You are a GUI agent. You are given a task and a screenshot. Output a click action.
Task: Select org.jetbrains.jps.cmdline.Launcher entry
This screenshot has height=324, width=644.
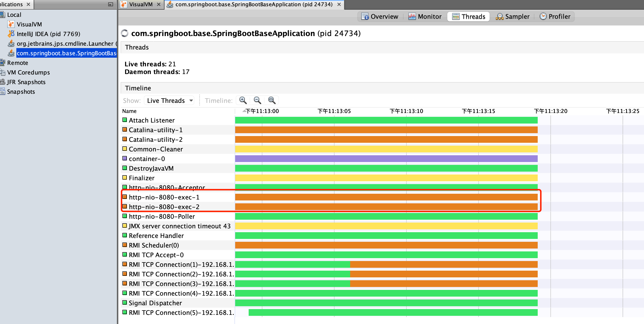(67, 44)
